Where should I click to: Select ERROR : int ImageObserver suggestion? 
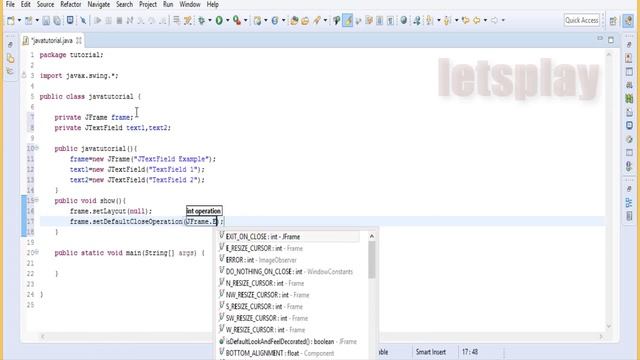(289, 260)
